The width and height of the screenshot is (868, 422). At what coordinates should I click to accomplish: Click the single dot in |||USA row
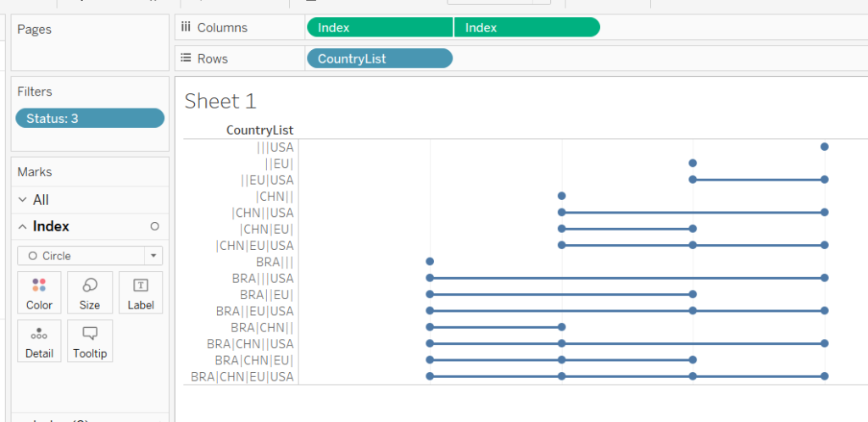824,147
